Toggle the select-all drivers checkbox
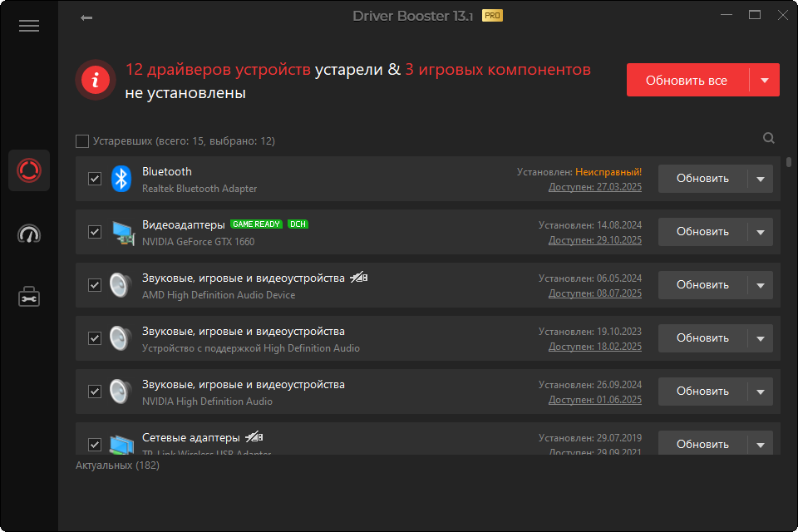This screenshot has width=798, height=532. (82, 141)
